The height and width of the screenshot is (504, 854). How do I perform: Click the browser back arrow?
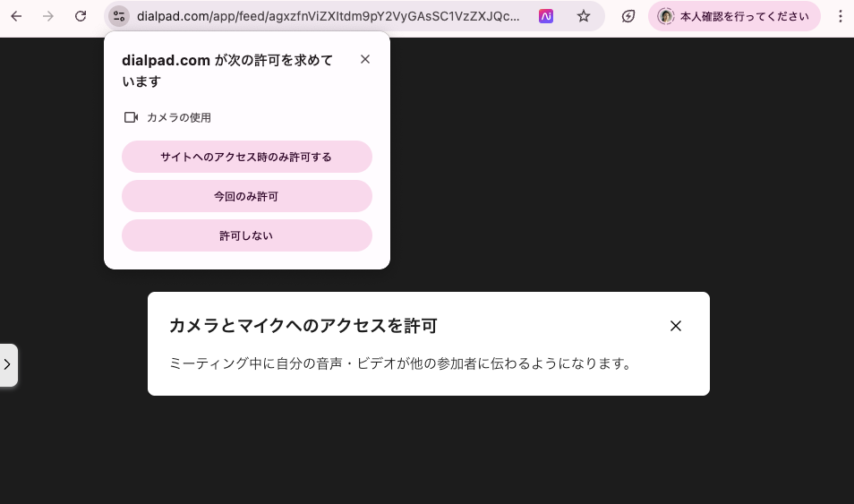(x=16, y=16)
